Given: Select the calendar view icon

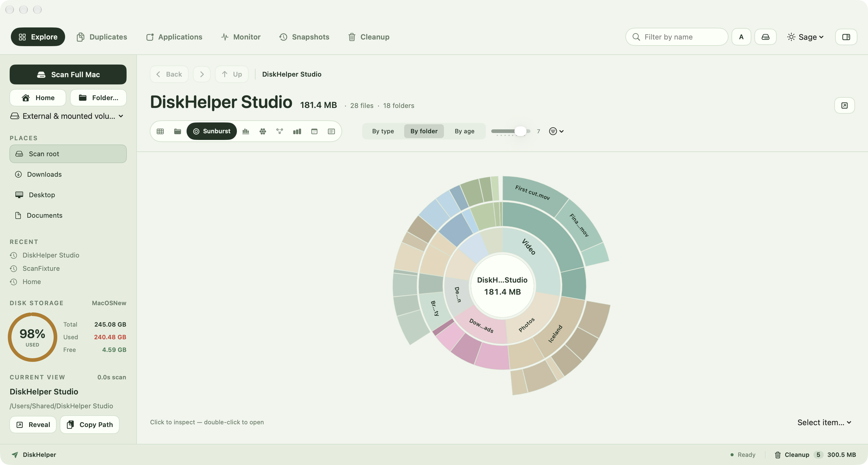Looking at the screenshot, I should point(314,131).
